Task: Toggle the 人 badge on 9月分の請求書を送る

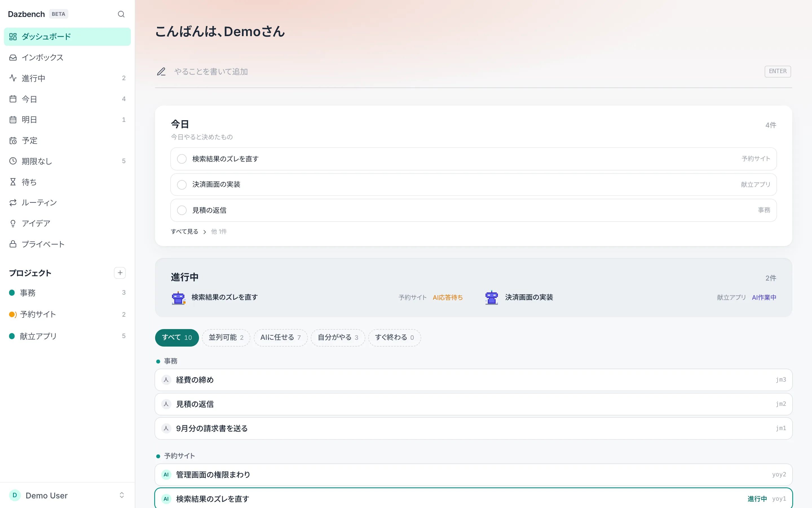Action: pos(166,428)
